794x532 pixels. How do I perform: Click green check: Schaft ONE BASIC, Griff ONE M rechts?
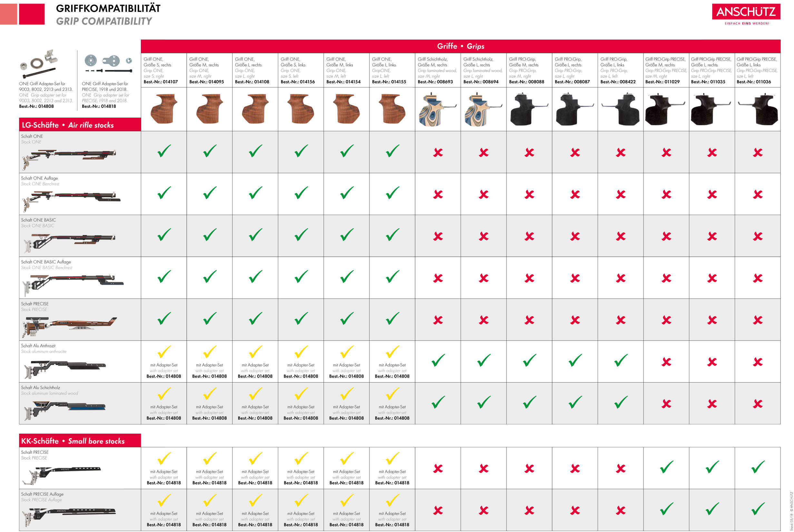pyautogui.click(x=210, y=235)
